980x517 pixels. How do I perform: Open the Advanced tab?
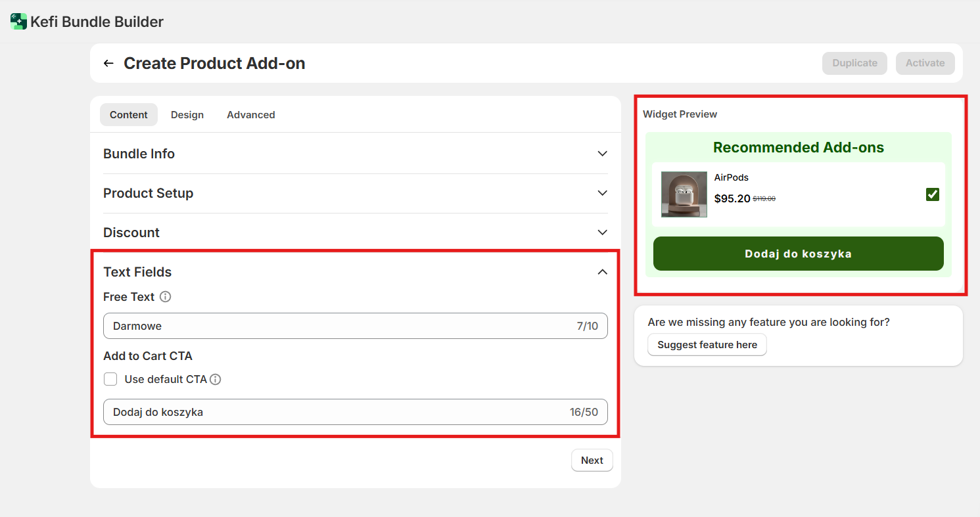point(250,115)
